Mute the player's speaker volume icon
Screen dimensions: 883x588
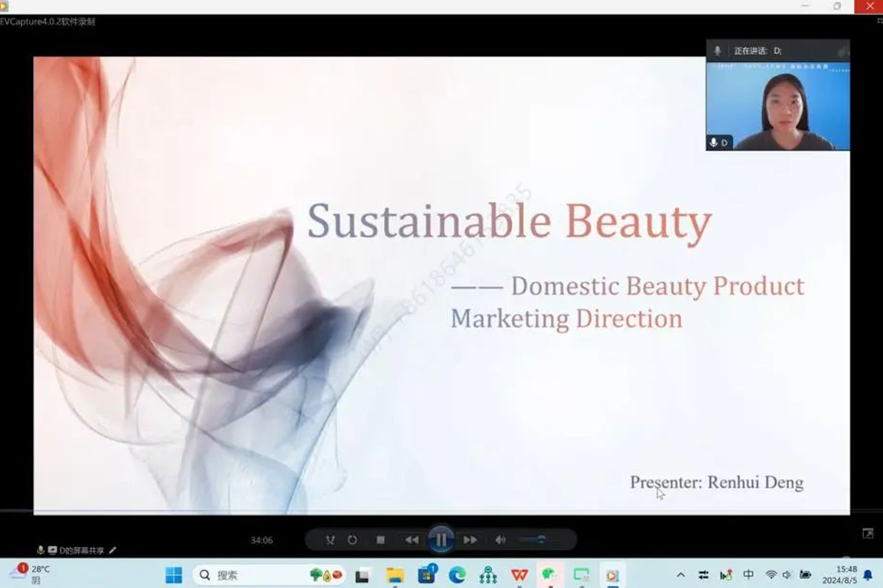pyautogui.click(x=500, y=540)
